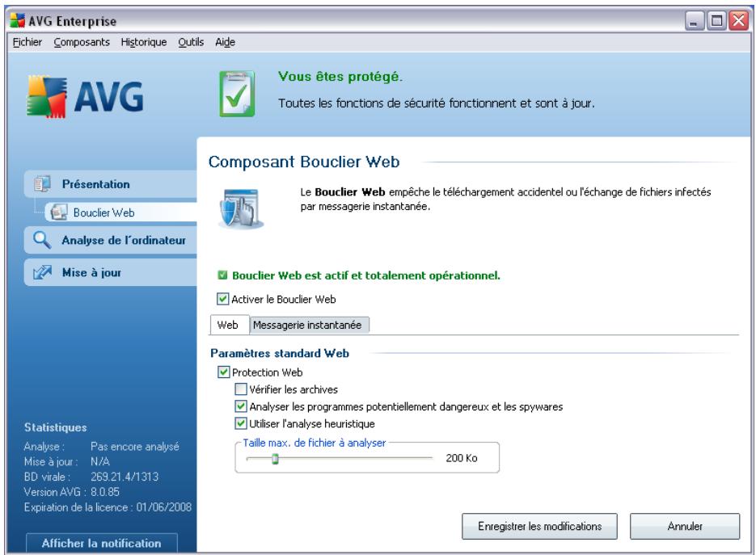756x555 pixels.
Task: Click the Taille max. de fichier à analyser label
Action: pyautogui.click(x=315, y=443)
